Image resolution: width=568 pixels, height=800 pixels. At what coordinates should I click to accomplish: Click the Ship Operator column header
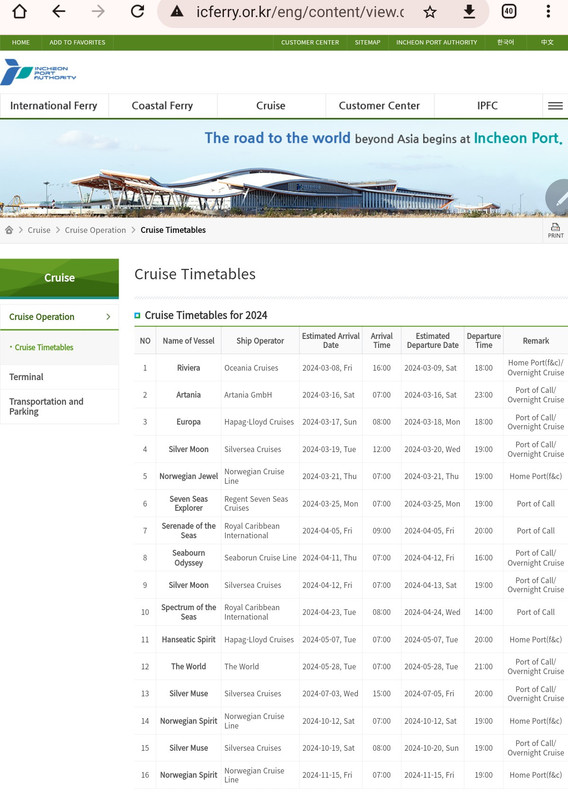pyautogui.click(x=260, y=341)
